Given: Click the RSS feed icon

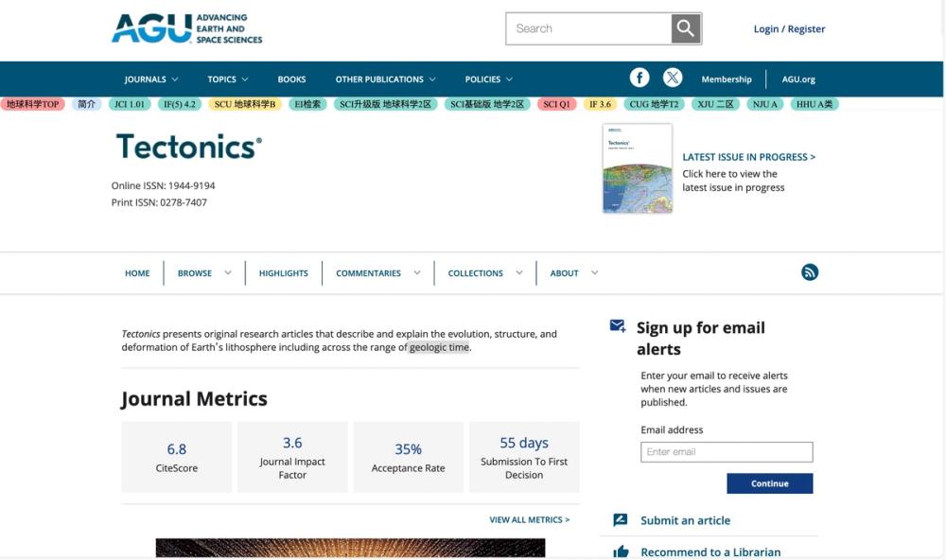Looking at the screenshot, I should point(810,272).
